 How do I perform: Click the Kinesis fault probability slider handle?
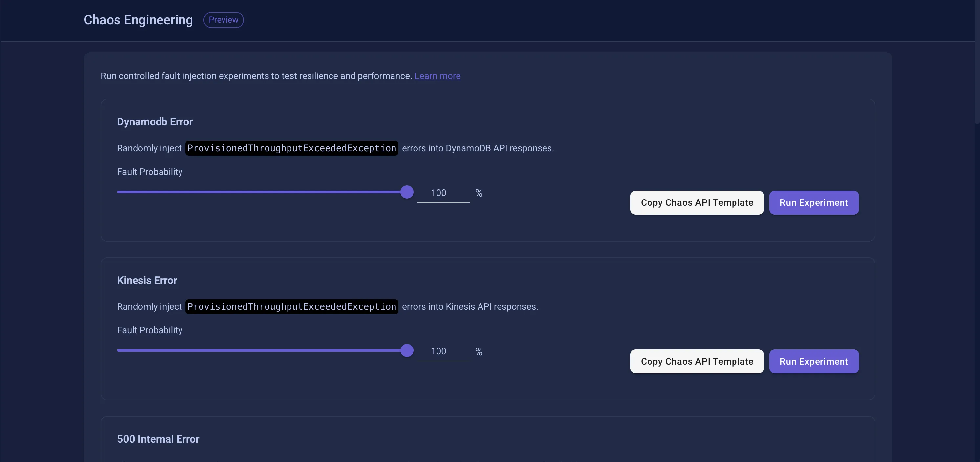(407, 350)
